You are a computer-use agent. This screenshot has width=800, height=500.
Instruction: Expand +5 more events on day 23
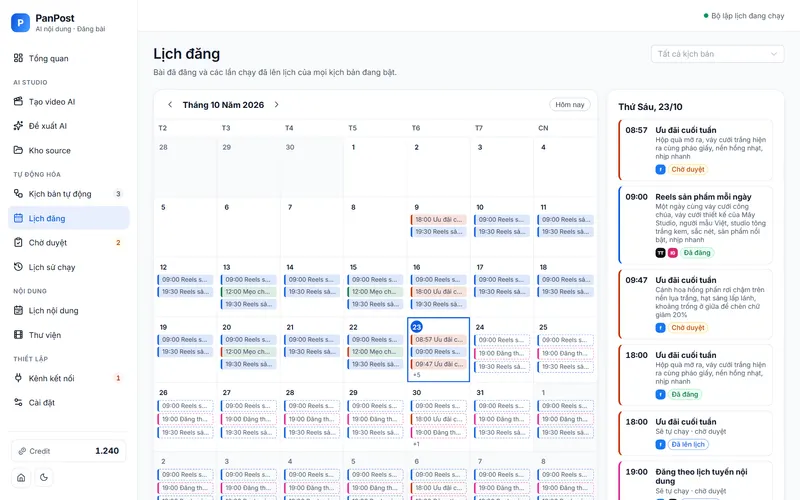pyautogui.click(x=417, y=375)
